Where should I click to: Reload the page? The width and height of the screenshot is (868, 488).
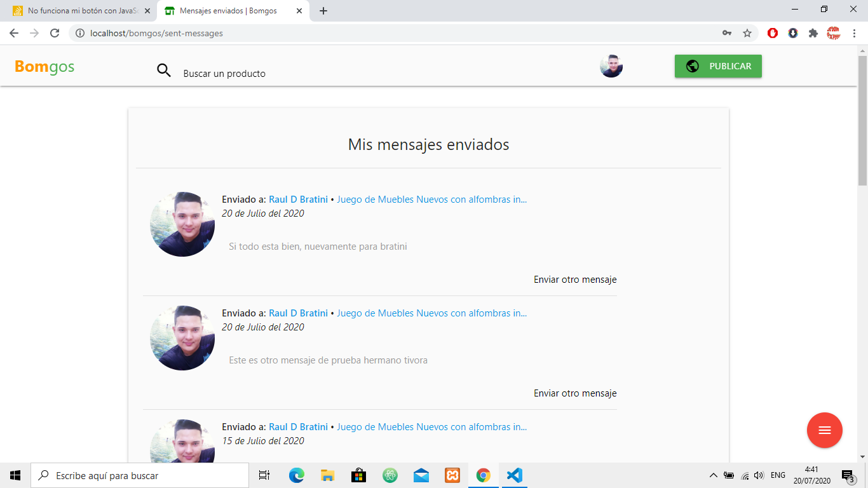tap(55, 33)
